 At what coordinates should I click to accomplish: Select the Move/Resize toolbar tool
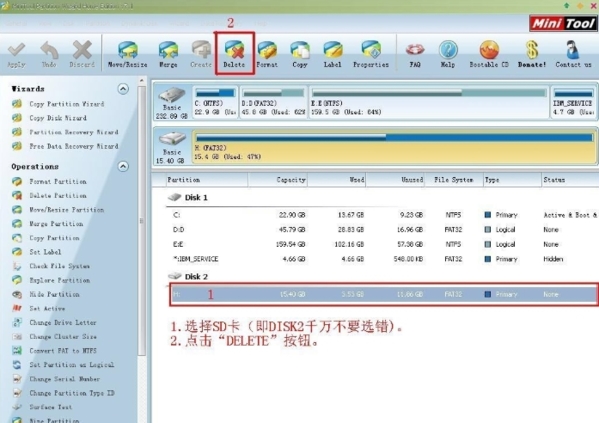(x=128, y=55)
